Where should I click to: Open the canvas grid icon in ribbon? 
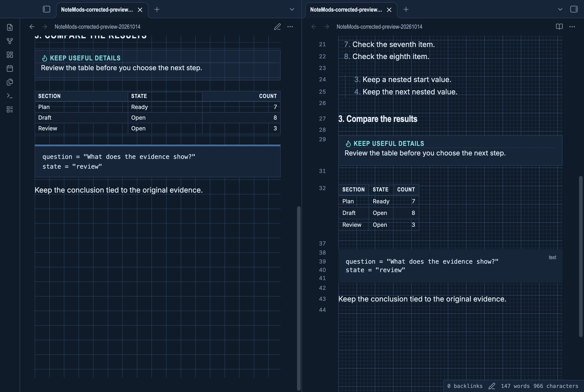click(10, 55)
